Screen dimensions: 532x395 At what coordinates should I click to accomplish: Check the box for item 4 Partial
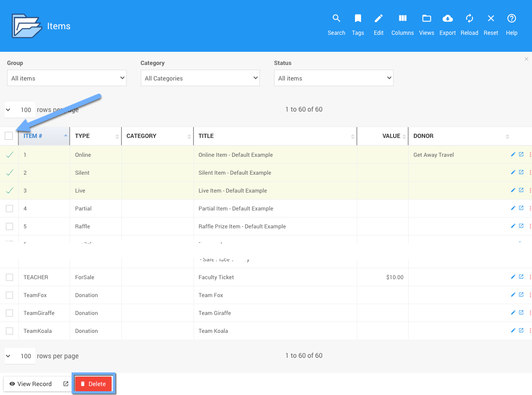9,209
